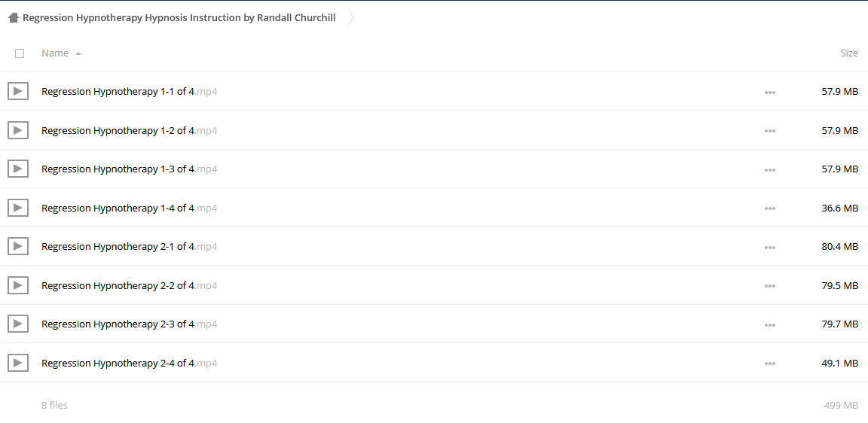Sort files by Name column
Image resolution: width=868 pixels, height=423 pixels.
(55, 53)
